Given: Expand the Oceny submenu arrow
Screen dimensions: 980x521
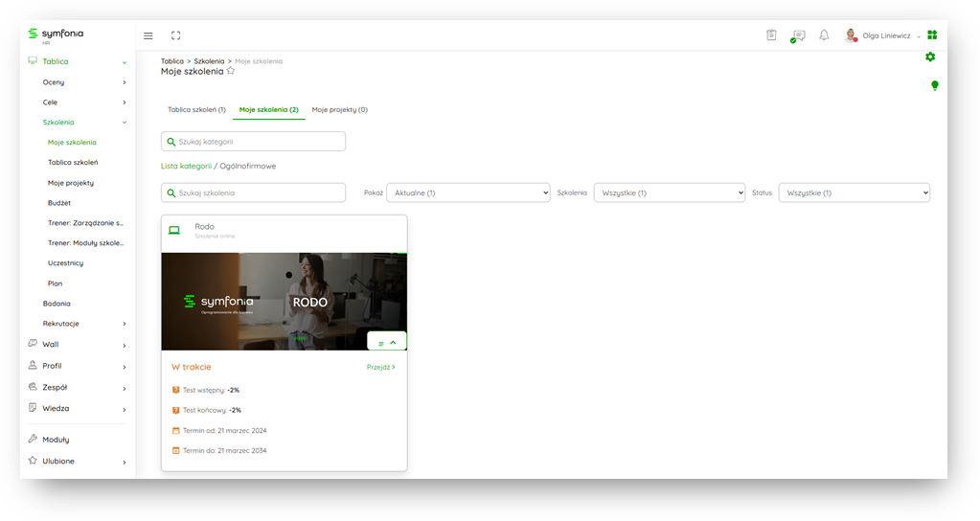Looking at the screenshot, I should tap(125, 82).
